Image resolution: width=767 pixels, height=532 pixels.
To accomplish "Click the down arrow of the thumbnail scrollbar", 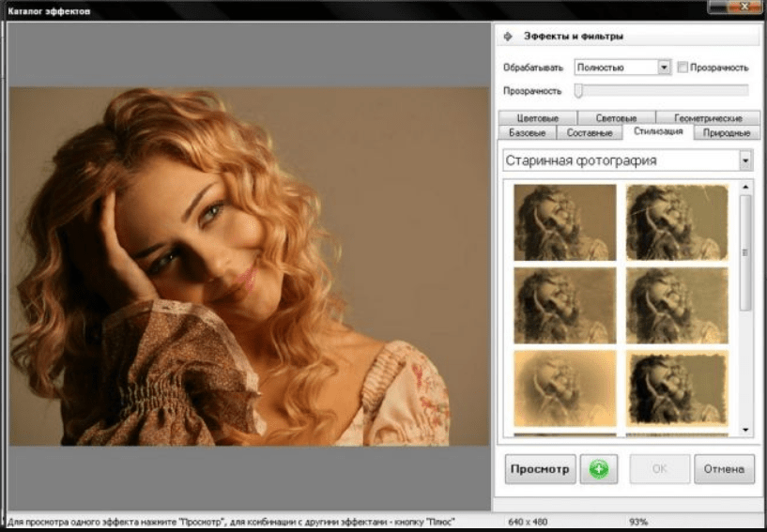I will click(x=746, y=430).
